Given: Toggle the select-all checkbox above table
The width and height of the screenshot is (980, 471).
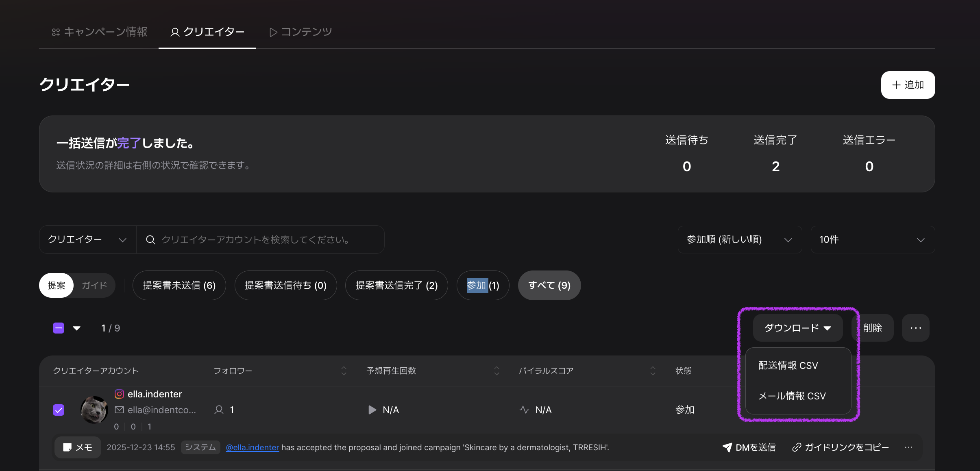Looking at the screenshot, I should point(59,328).
